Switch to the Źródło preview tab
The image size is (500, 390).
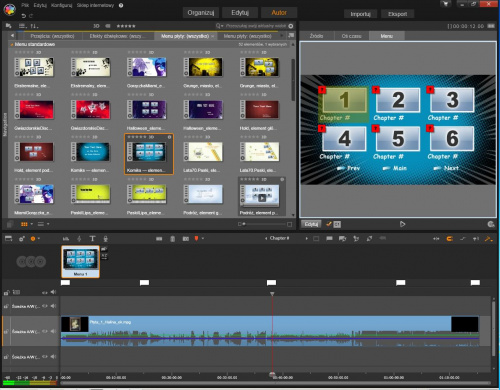click(x=316, y=36)
